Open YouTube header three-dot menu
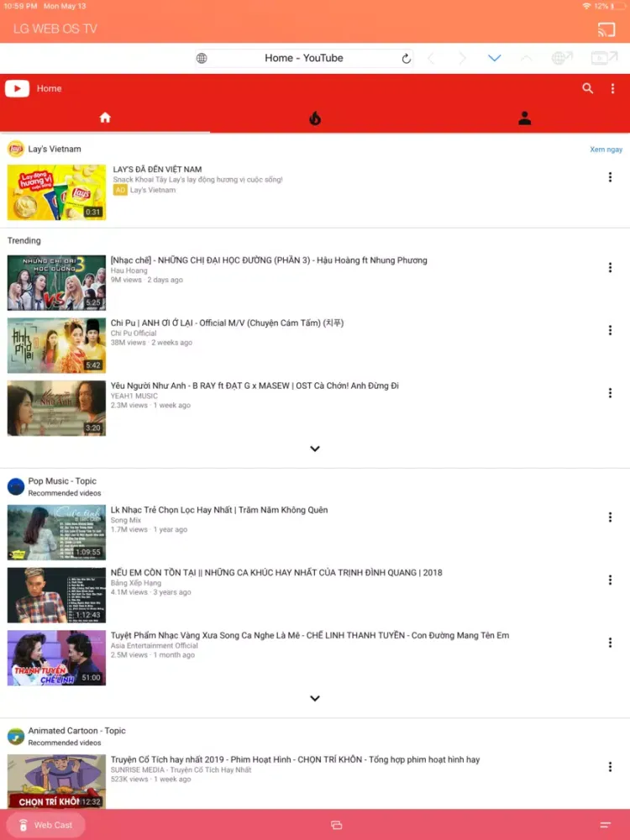This screenshot has height=840, width=630. tap(613, 88)
